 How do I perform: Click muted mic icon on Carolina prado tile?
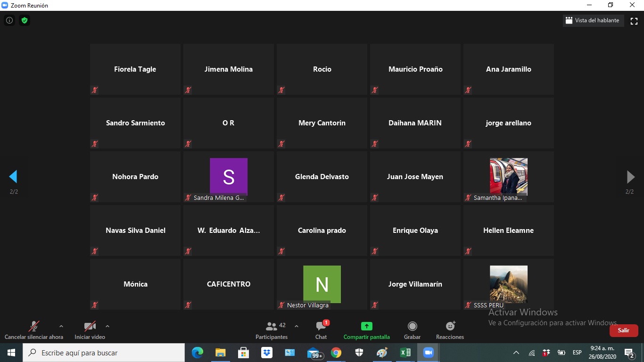(281, 251)
